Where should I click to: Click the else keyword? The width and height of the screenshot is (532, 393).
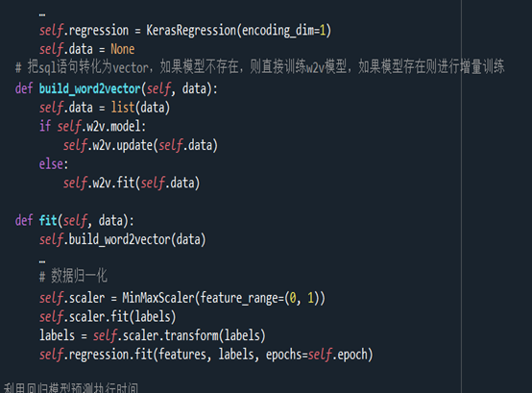point(51,164)
